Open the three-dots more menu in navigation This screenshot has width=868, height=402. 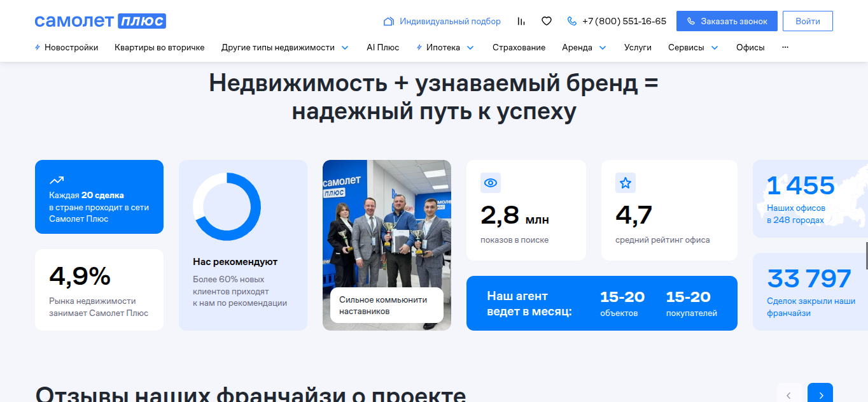[785, 47]
